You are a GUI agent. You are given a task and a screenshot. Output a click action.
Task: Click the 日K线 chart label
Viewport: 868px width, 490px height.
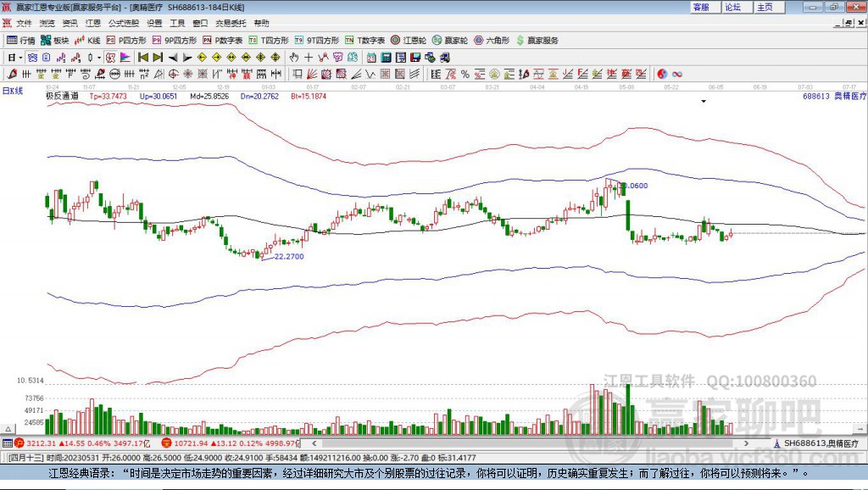(x=13, y=91)
